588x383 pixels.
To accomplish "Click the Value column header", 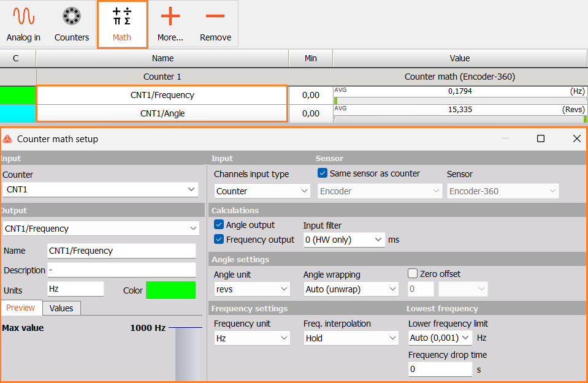I will (459, 58).
